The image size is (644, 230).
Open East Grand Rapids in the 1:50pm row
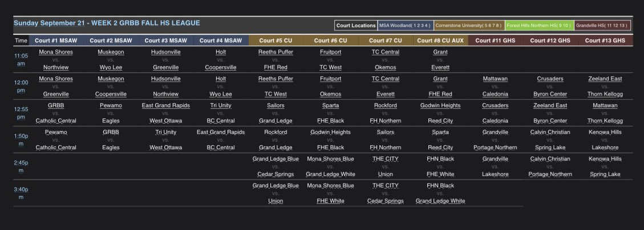coord(221,132)
